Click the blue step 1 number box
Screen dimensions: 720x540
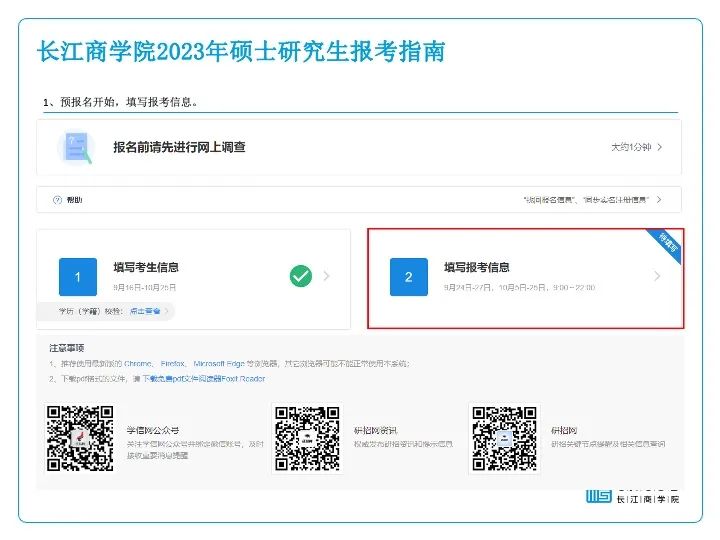(x=78, y=277)
